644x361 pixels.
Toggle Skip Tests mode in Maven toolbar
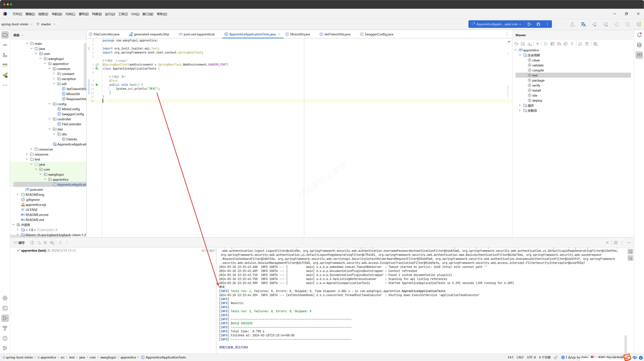click(x=565, y=44)
